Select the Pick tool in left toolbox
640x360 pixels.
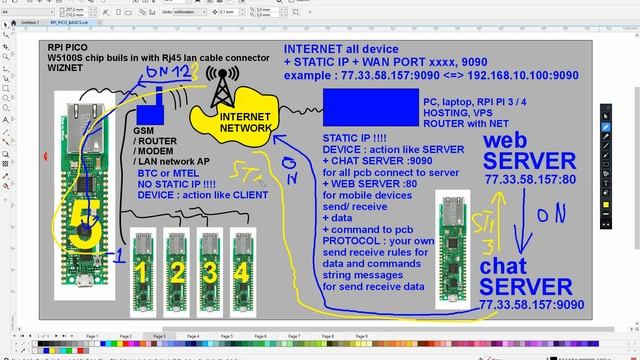coord(6,25)
